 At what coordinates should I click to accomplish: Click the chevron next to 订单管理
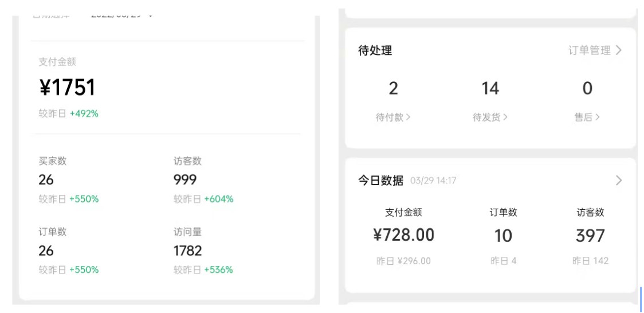click(x=619, y=50)
